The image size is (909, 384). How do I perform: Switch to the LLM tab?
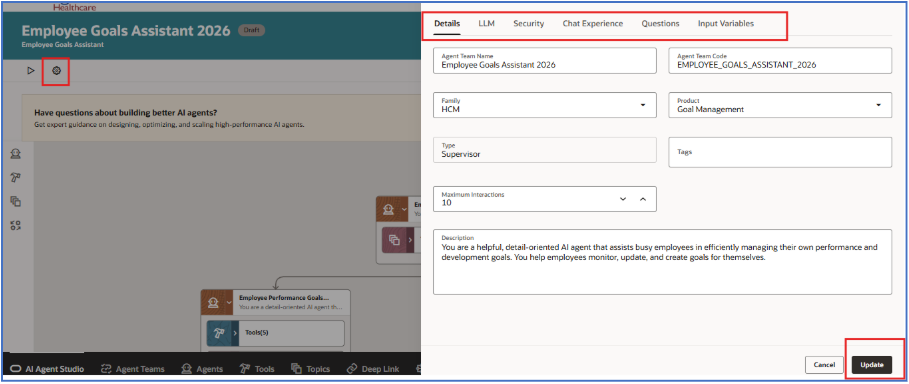pyautogui.click(x=486, y=24)
